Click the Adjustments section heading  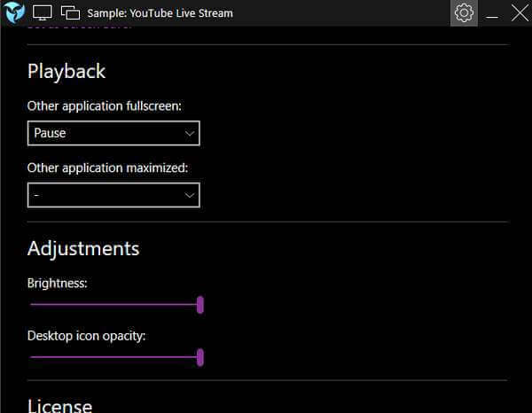click(83, 248)
